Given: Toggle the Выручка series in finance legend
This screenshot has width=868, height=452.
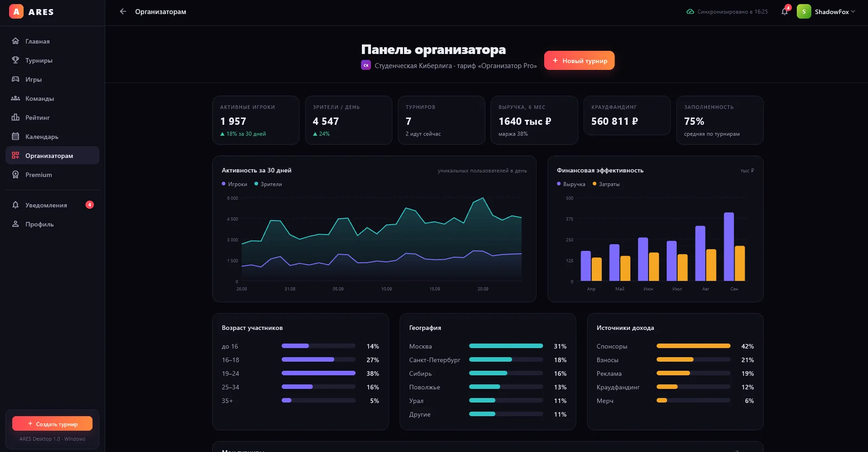Looking at the screenshot, I should pyautogui.click(x=571, y=184).
